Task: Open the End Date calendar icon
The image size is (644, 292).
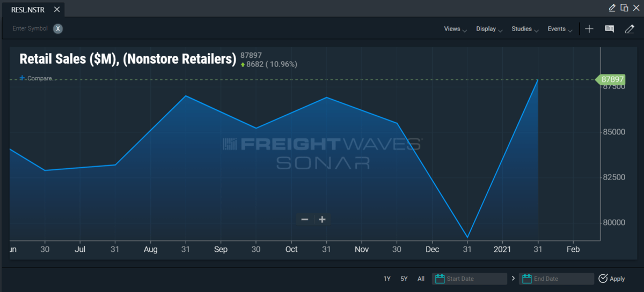Action: 526,279
